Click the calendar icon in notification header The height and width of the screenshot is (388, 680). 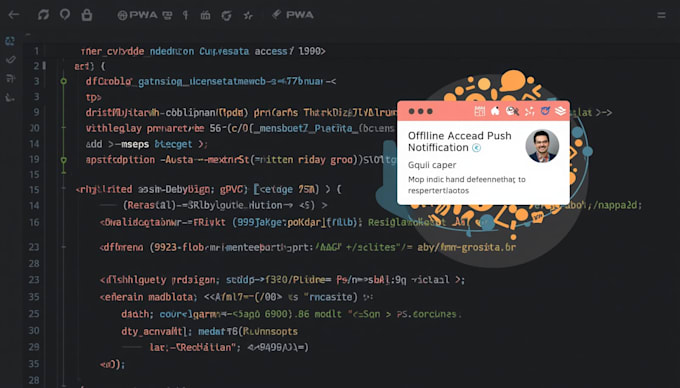480,111
